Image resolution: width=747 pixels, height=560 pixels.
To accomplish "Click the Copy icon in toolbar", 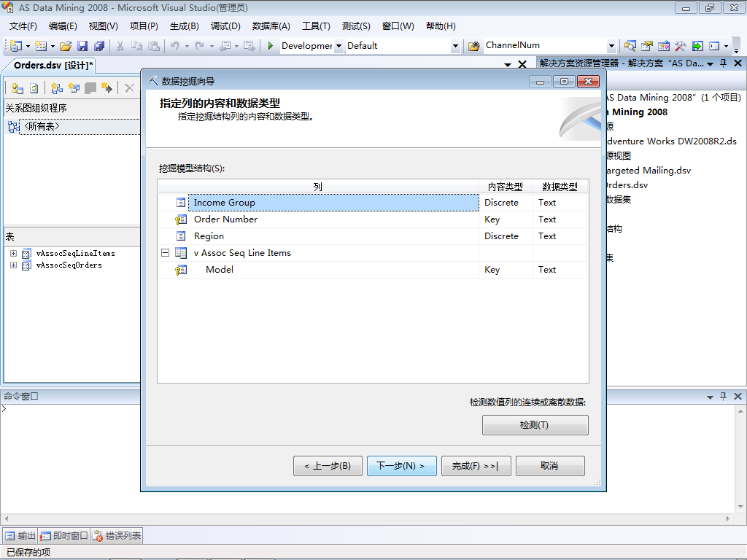I will [136, 46].
